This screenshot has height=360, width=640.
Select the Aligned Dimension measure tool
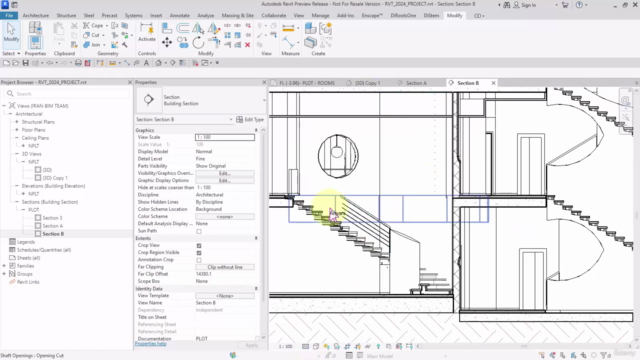288,28
